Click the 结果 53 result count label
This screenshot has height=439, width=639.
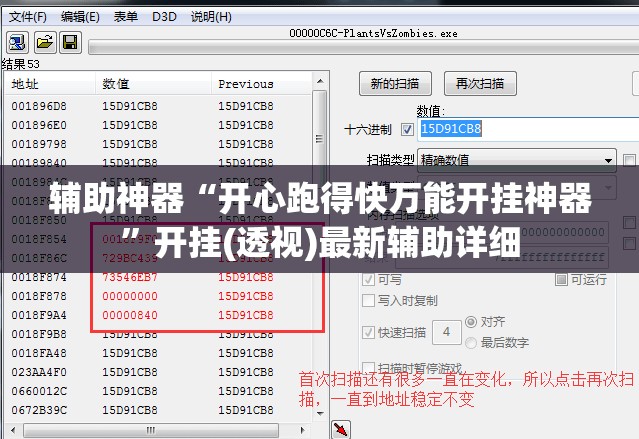(x=20, y=64)
